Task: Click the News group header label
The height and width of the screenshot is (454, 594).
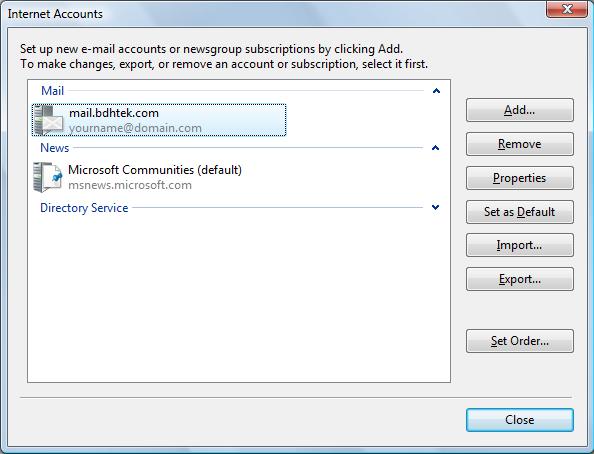Action: coord(55,148)
